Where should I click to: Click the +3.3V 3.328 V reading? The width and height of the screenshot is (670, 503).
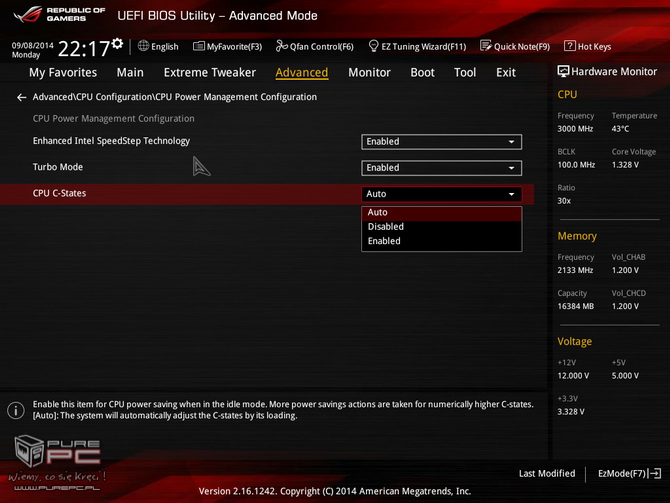tap(571, 412)
